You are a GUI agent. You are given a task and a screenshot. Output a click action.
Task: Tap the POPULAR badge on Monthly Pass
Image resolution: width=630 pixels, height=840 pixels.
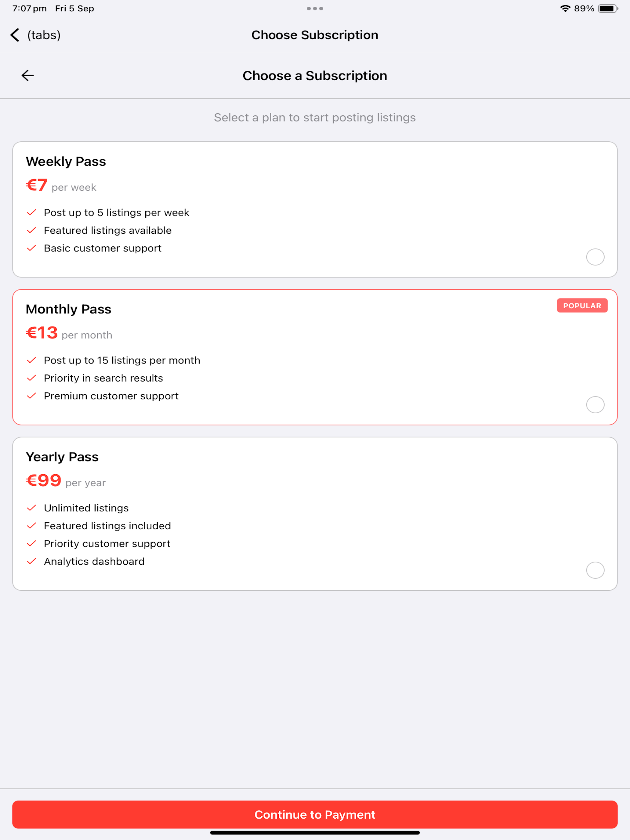point(582,306)
